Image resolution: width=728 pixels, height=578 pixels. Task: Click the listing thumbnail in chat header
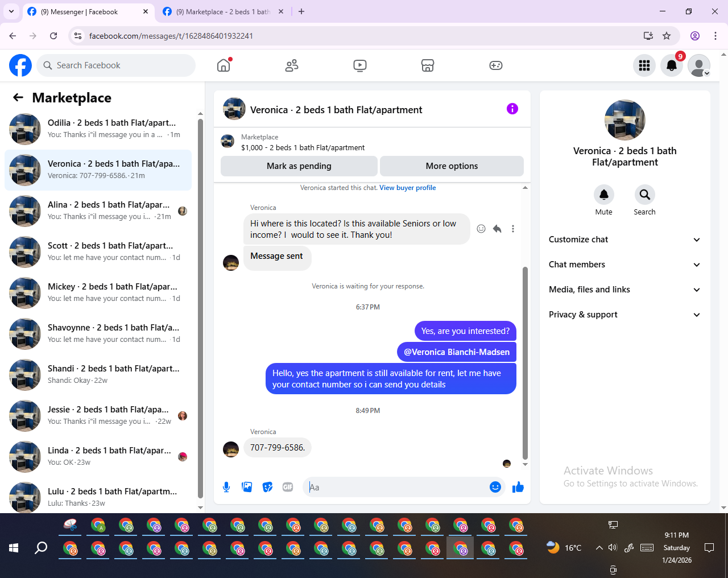[234, 109]
